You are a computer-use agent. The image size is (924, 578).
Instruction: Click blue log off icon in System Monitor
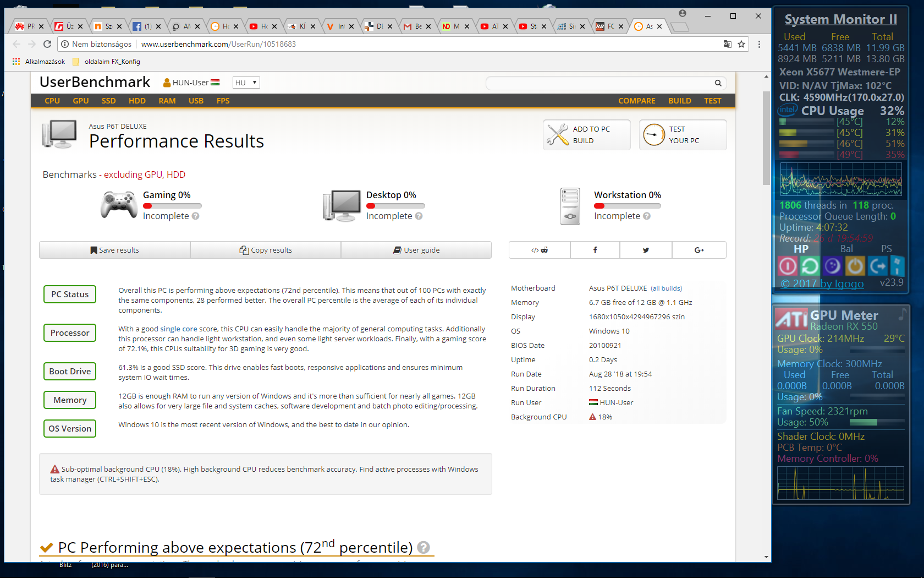[x=877, y=266]
